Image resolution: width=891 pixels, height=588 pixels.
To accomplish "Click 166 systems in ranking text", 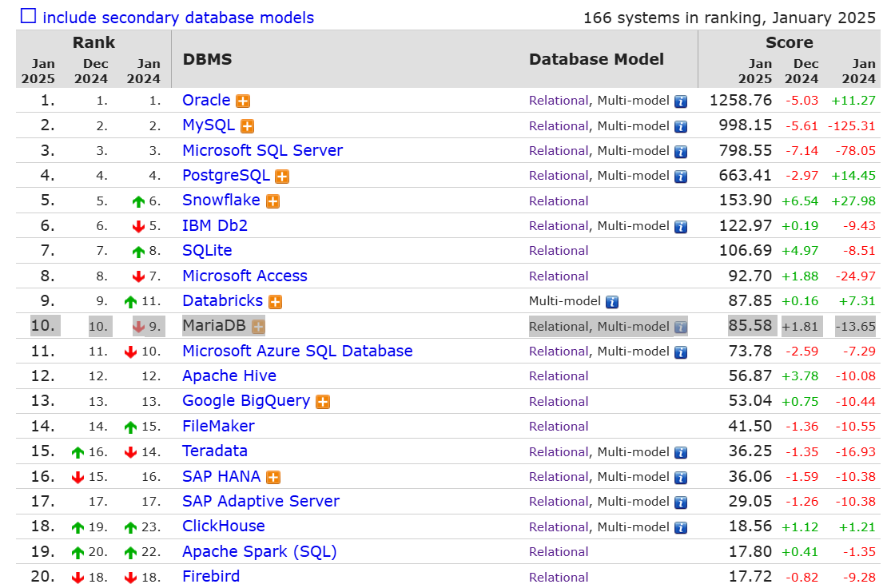I will pos(730,18).
